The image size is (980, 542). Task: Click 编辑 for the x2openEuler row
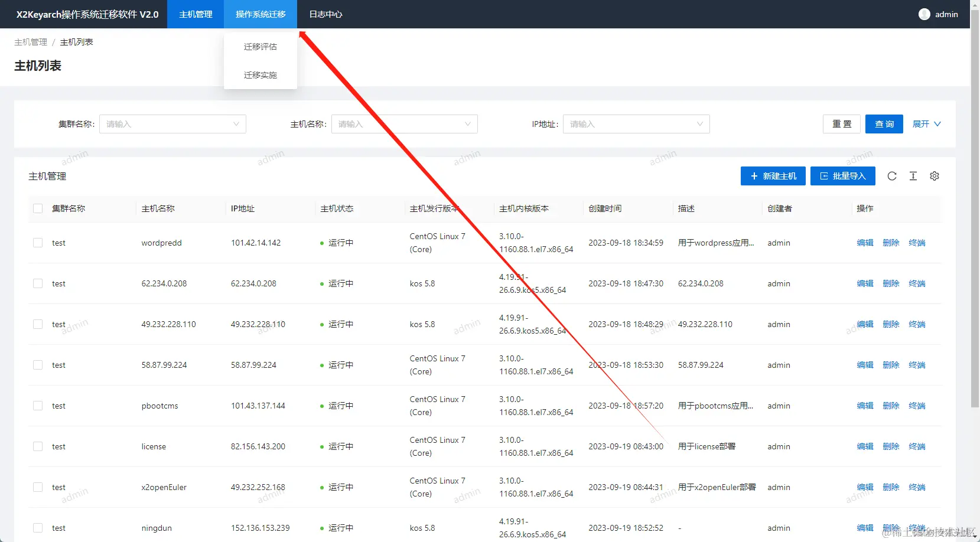[865, 487]
